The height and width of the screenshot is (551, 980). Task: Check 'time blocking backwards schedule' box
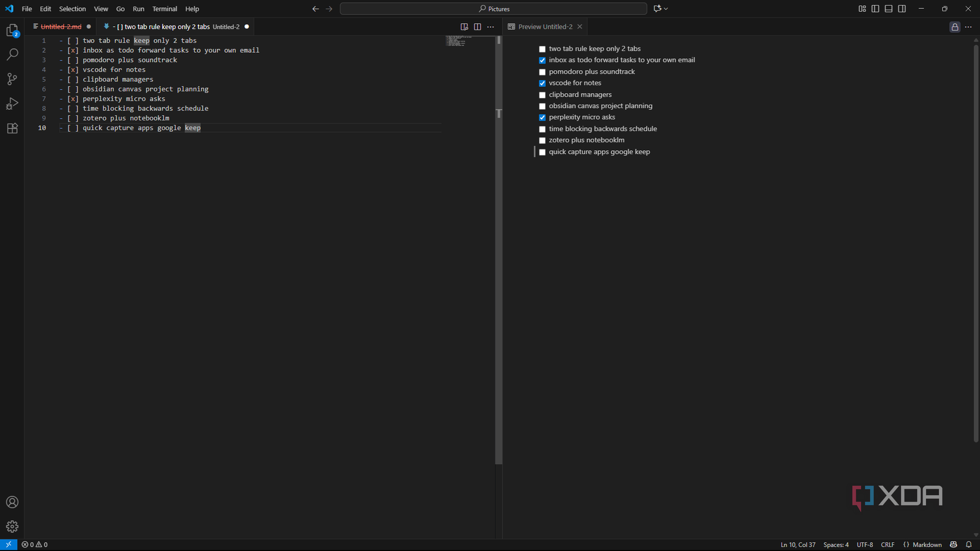tap(542, 129)
